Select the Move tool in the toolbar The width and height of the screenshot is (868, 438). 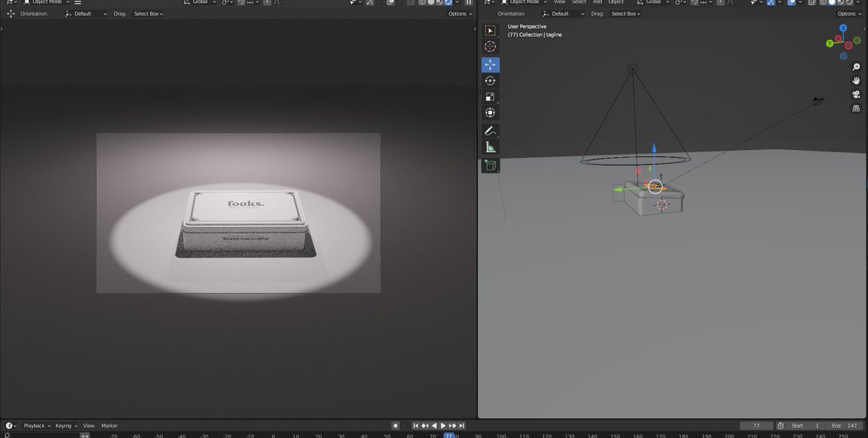[x=490, y=64]
